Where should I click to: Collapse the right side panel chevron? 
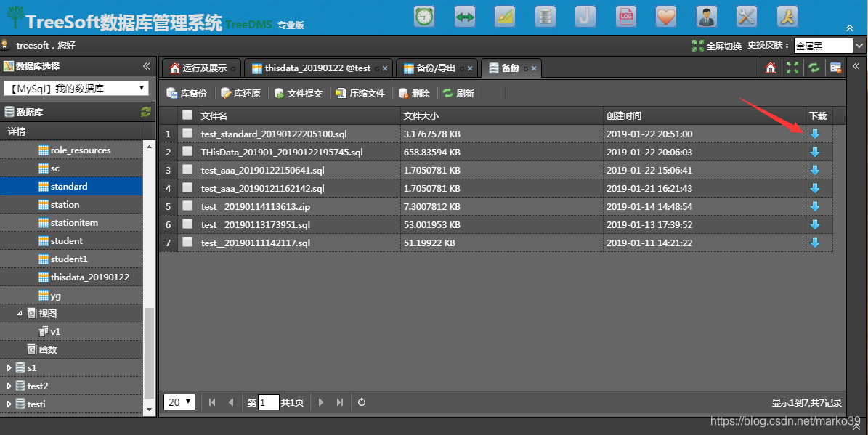[856, 66]
